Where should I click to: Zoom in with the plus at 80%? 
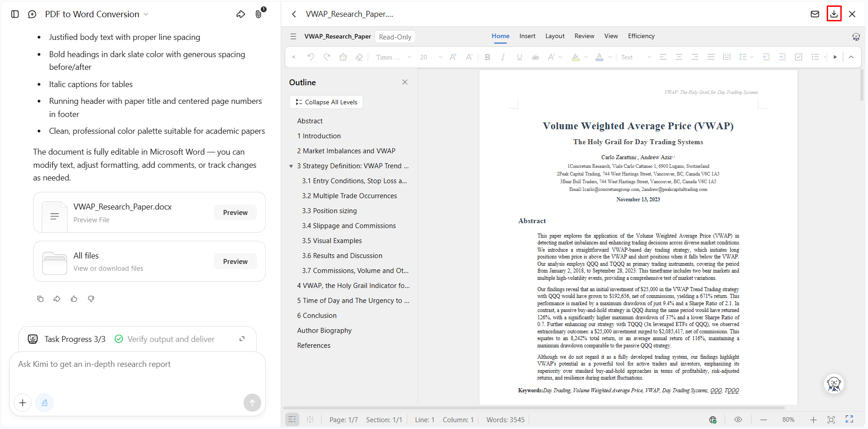[814, 419]
